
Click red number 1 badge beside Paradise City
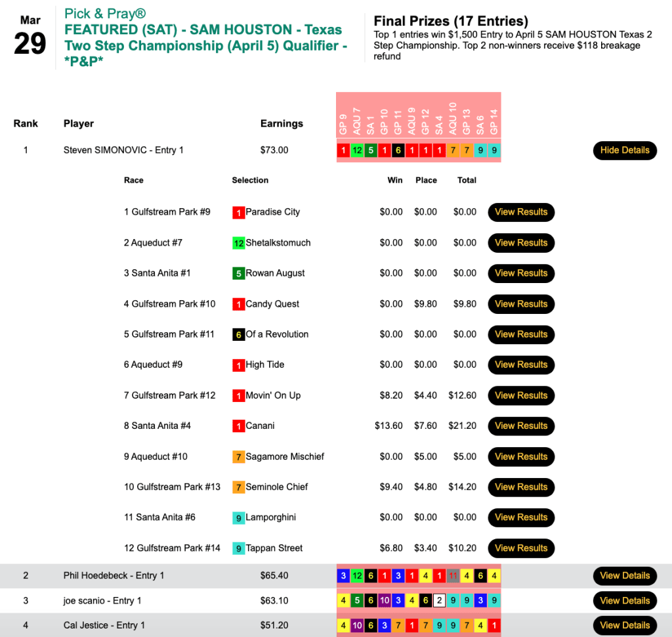click(x=238, y=212)
